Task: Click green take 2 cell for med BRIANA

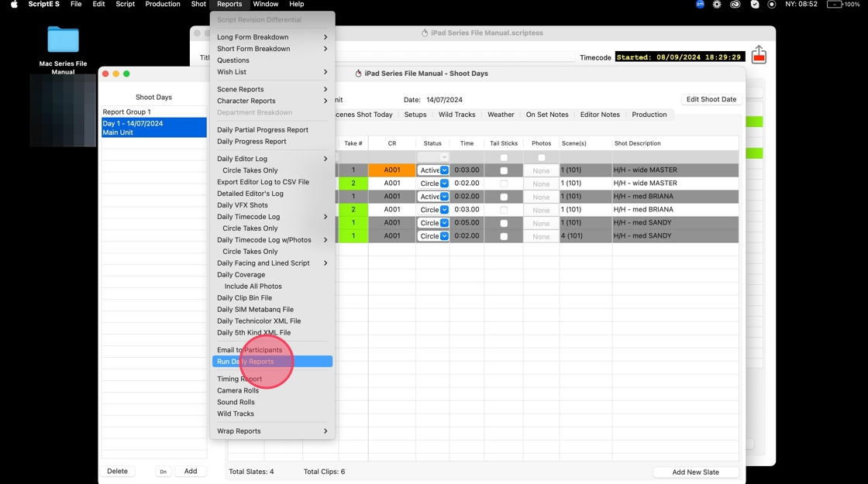Action: (353, 210)
